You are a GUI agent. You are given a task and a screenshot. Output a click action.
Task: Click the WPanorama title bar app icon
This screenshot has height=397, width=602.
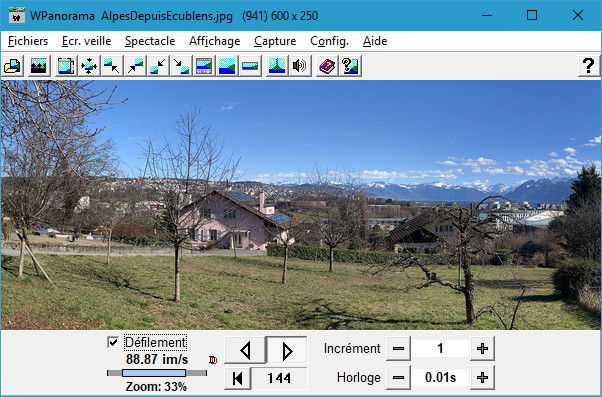(x=17, y=16)
